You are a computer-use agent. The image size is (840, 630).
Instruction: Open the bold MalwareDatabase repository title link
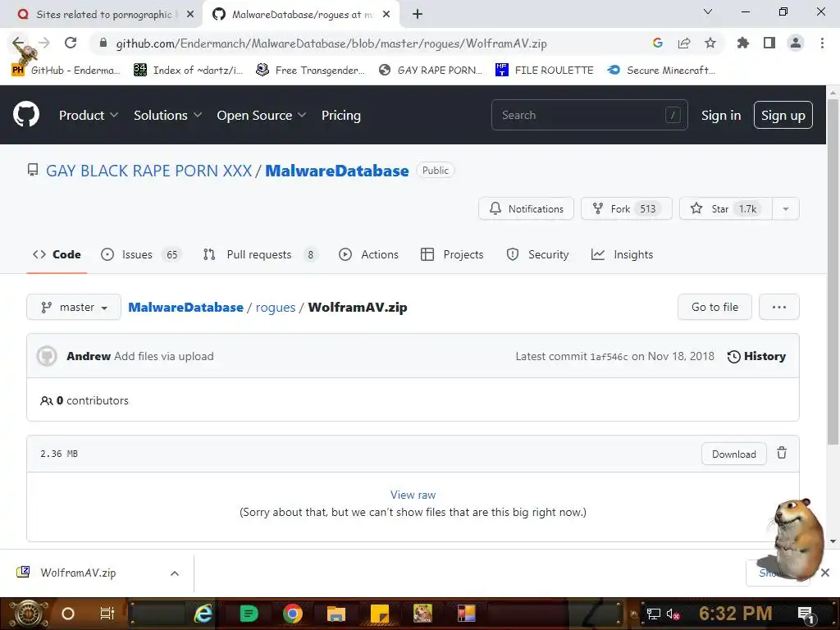pyautogui.click(x=337, y=171)
